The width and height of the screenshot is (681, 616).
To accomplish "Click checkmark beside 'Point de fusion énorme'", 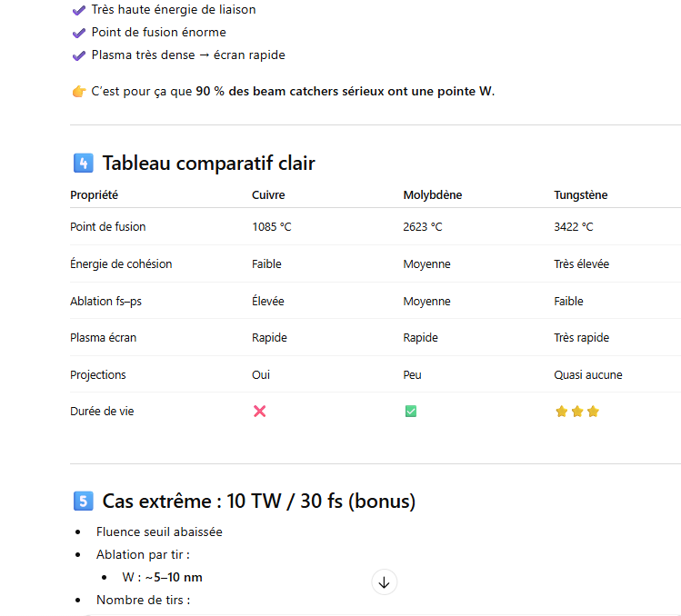I will [79, 33].
